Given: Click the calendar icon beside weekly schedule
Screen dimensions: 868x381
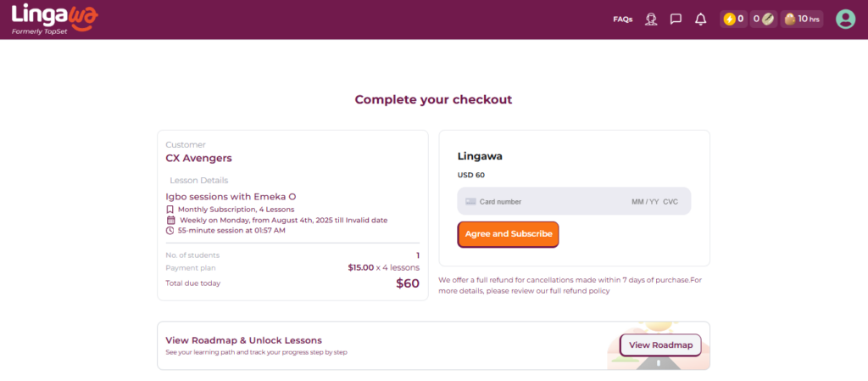Looking at the screenshot, I should click(170, 220).
